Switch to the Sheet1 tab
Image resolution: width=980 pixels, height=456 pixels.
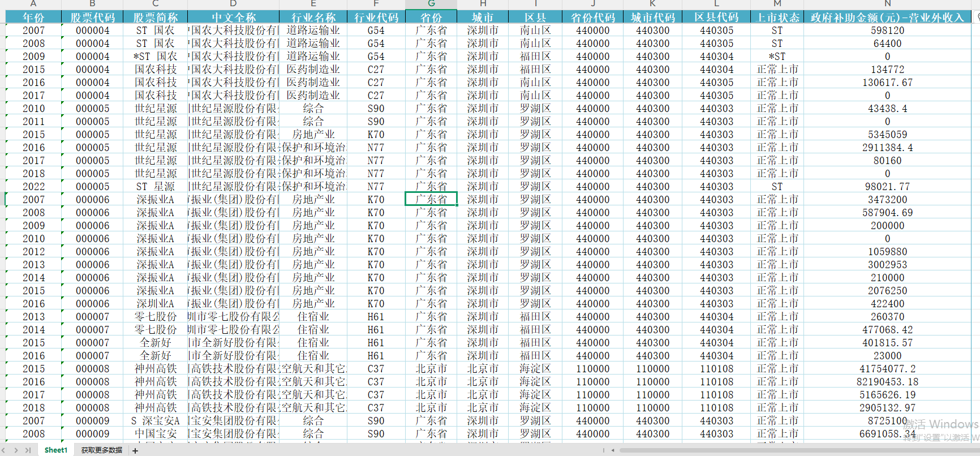(x=56, y=450)
